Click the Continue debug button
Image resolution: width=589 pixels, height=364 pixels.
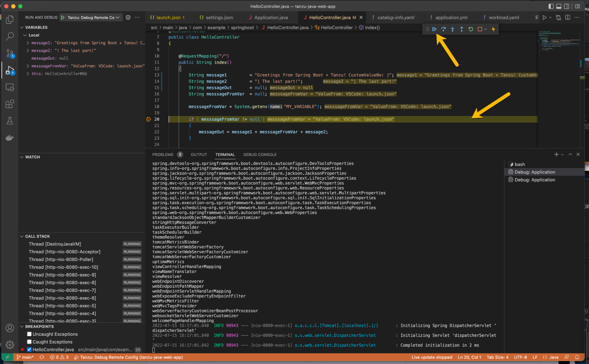click(434, 29)
